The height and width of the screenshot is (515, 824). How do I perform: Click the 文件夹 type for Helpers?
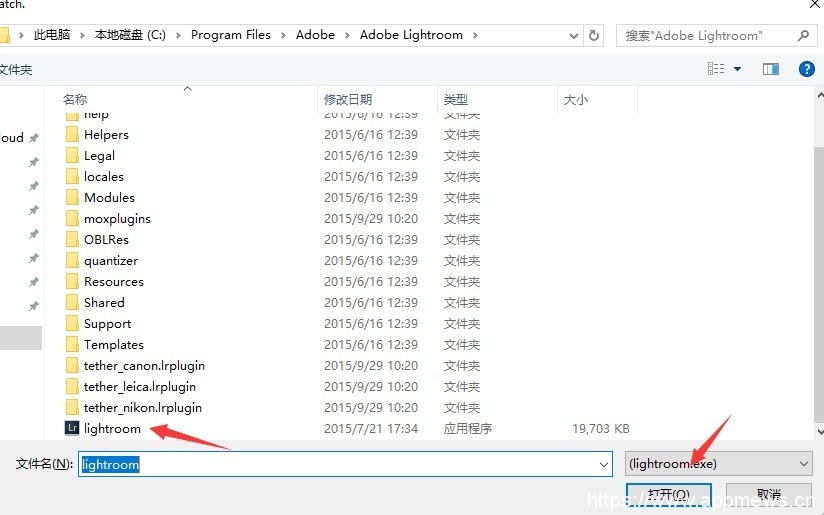point(461,135)
